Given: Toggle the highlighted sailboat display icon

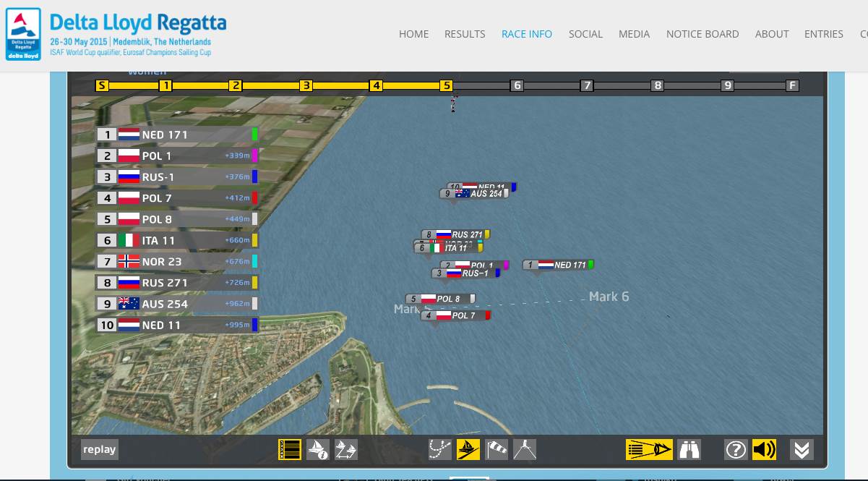Looking at the screenshot, I should (468, 449).
